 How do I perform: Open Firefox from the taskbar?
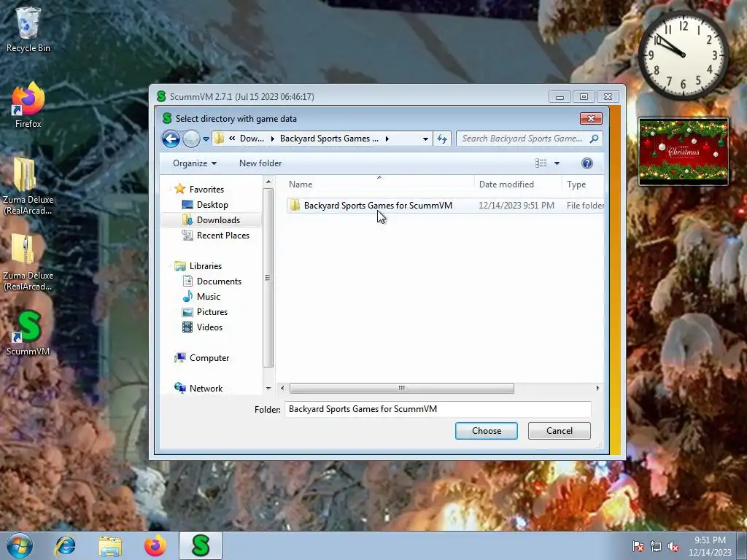tap(155, 545)
